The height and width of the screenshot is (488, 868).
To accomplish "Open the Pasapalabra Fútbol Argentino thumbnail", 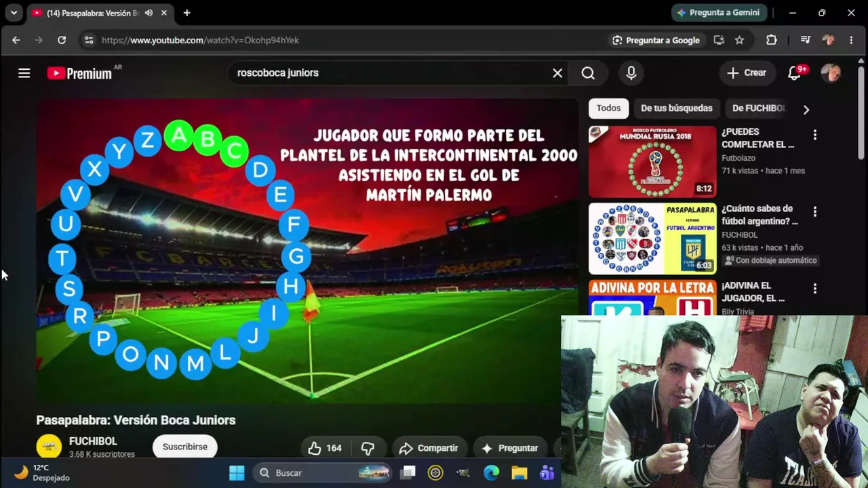I will click(x=652, y=239).
